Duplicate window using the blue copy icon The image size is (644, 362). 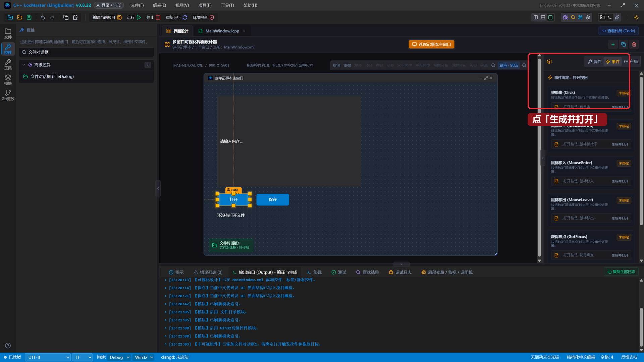tap(624, 44)
